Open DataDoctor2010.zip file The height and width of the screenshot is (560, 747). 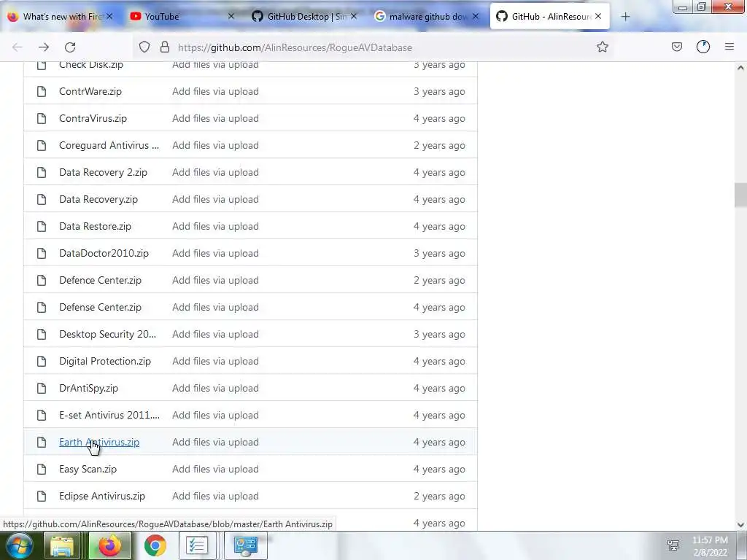[104, 253]
